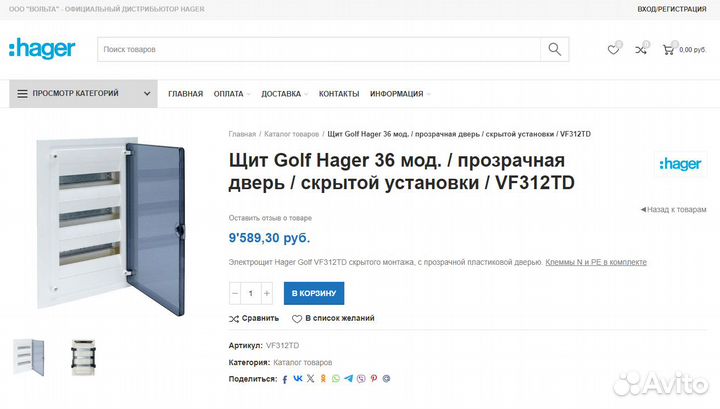This screenshot has width=720, height=409.
Task: Open the compare arrows icon in header
Action: pyautogui.click(x=641, y=50)
